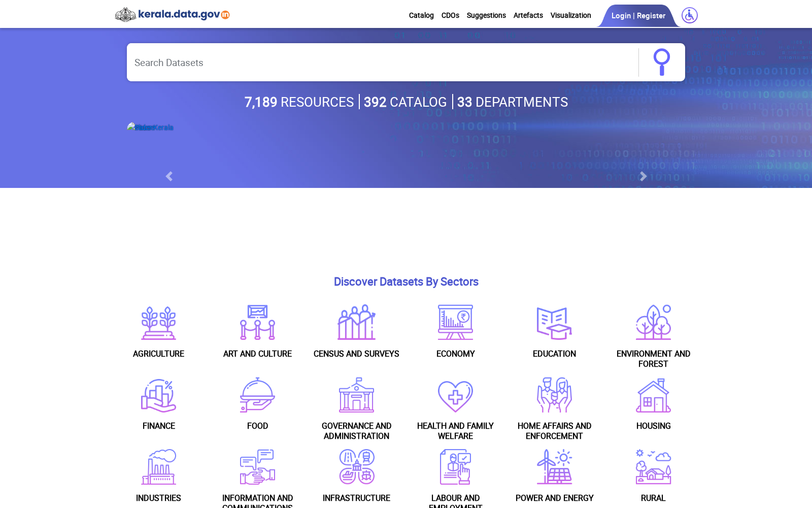Click the Login | Register button
Screen dimensions: 812x508
coord(638,16)
